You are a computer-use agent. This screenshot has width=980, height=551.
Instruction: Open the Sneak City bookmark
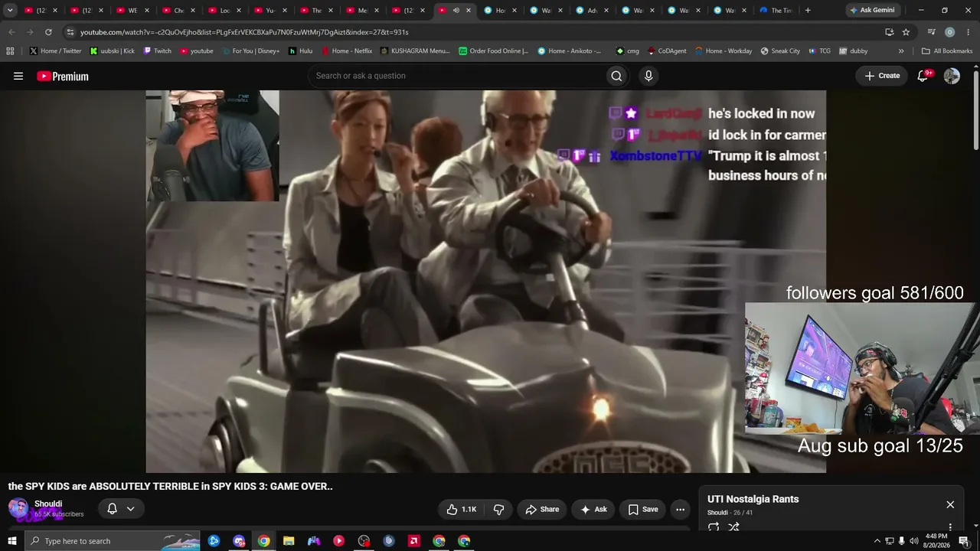pyautogui.click(x=780, y=51)
